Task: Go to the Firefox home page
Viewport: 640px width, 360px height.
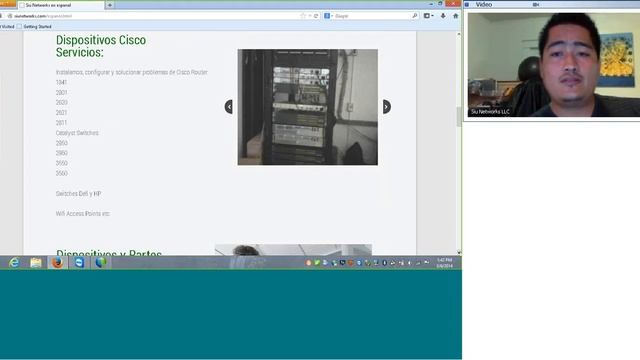Action: tap(456, 16)
